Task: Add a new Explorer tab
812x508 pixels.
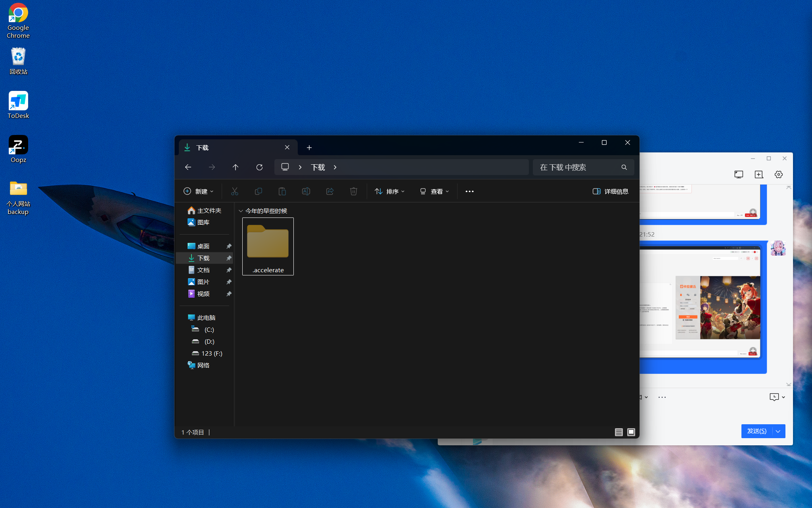Action: pyautogui.click(x=309, y=148)
